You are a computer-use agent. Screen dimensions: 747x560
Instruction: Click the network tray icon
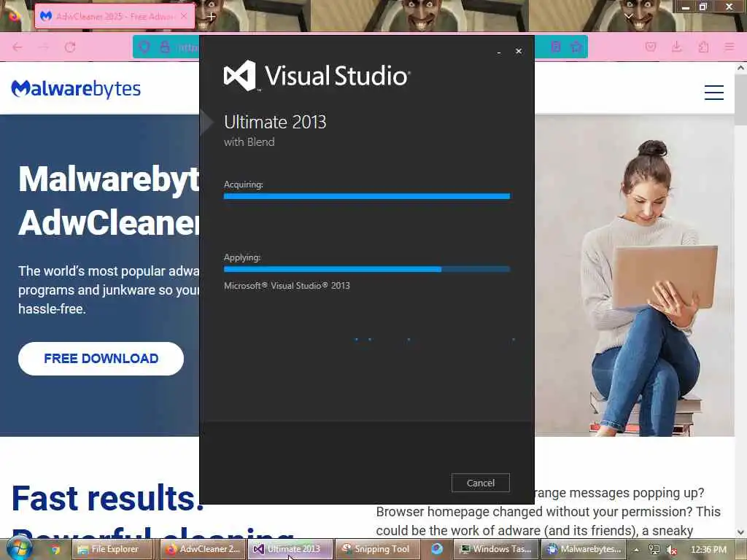654,550
